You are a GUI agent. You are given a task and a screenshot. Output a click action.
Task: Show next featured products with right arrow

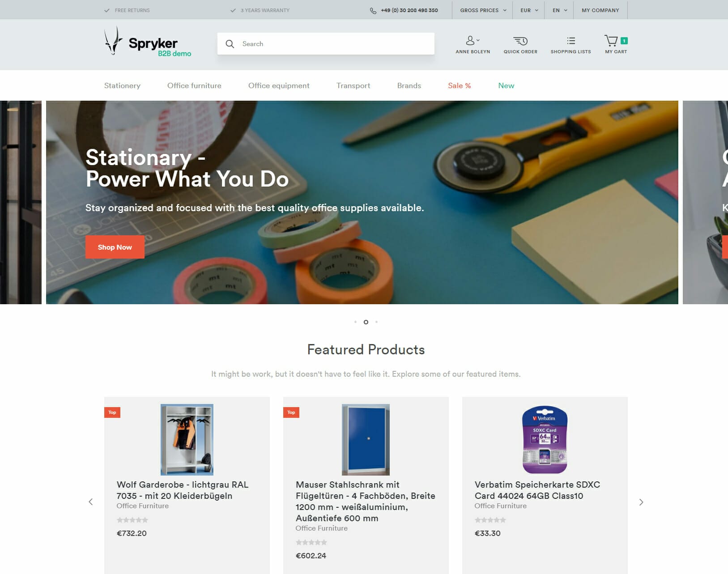tap(641, 502)
